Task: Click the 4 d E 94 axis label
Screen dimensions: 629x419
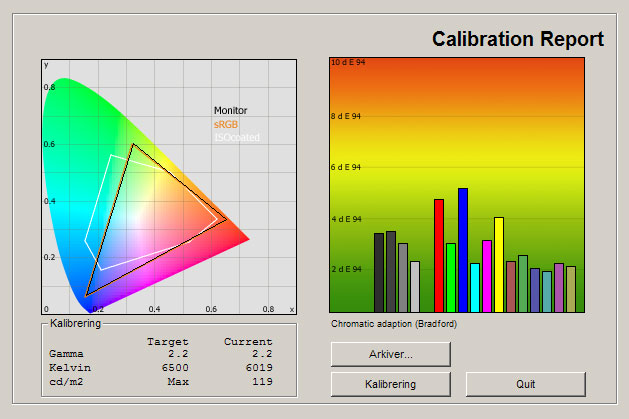Action: click(x=346, y=219)
